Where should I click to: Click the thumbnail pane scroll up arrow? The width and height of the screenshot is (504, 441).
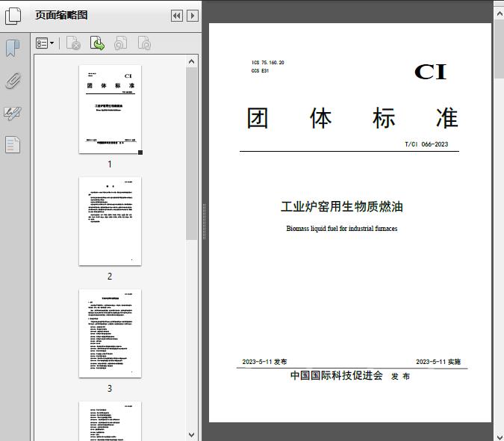[x=192, y=61]
